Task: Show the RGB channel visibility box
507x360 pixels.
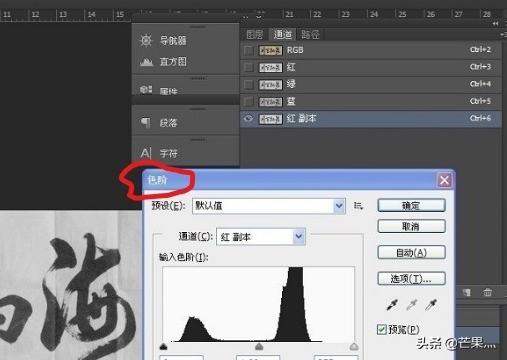Action: [x=248, y=51]
